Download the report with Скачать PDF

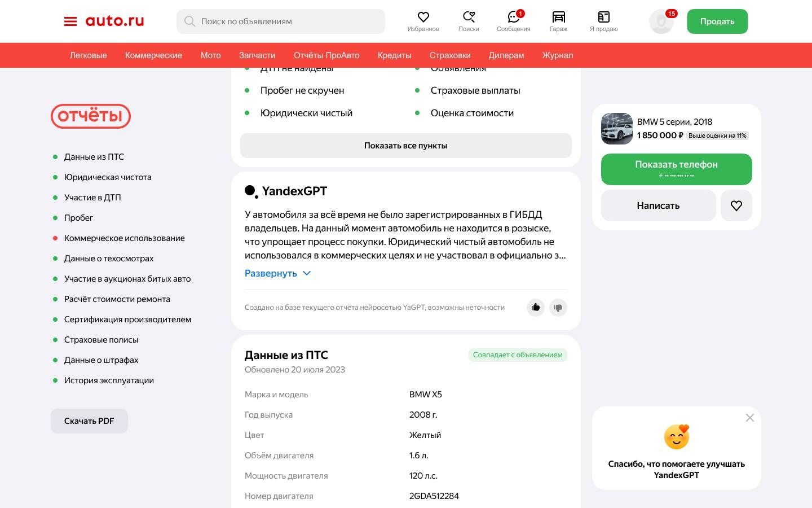tap(89, 421)
